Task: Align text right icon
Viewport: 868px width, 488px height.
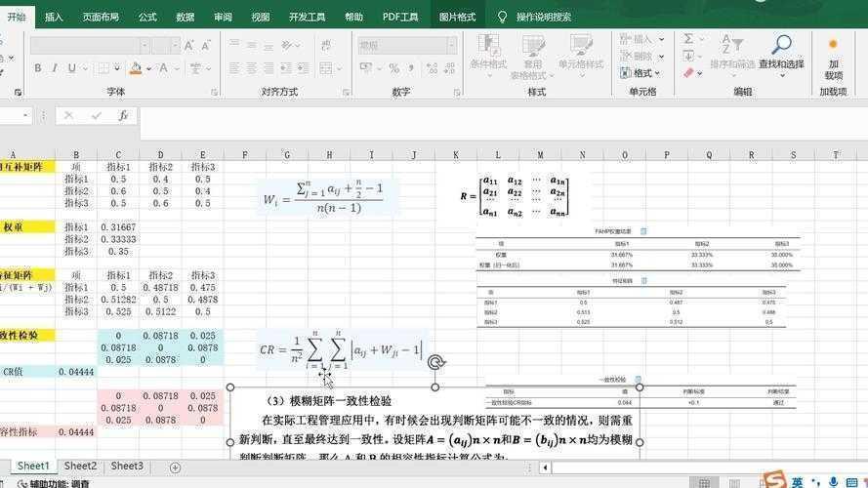Action: 269,68
